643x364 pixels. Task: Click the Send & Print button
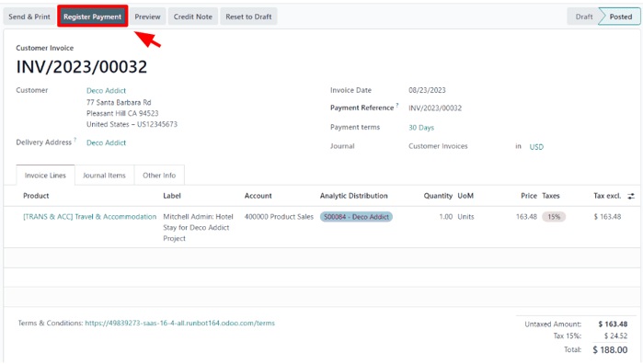tap(29, 17)
